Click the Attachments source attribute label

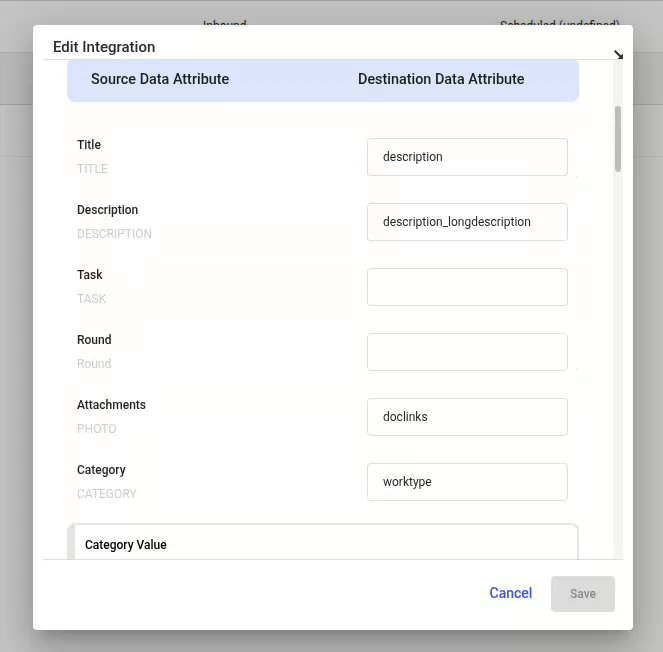pyautogui.click(x=111, y=405)
